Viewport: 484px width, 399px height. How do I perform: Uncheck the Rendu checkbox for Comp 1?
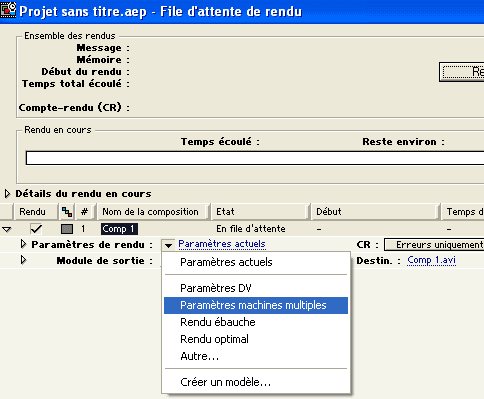(36, 229)
